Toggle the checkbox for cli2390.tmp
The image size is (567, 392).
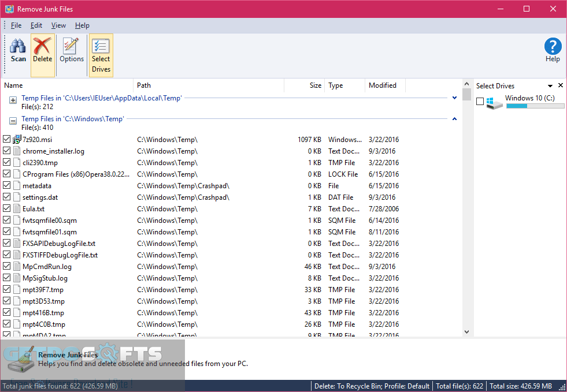pos(6,162)
